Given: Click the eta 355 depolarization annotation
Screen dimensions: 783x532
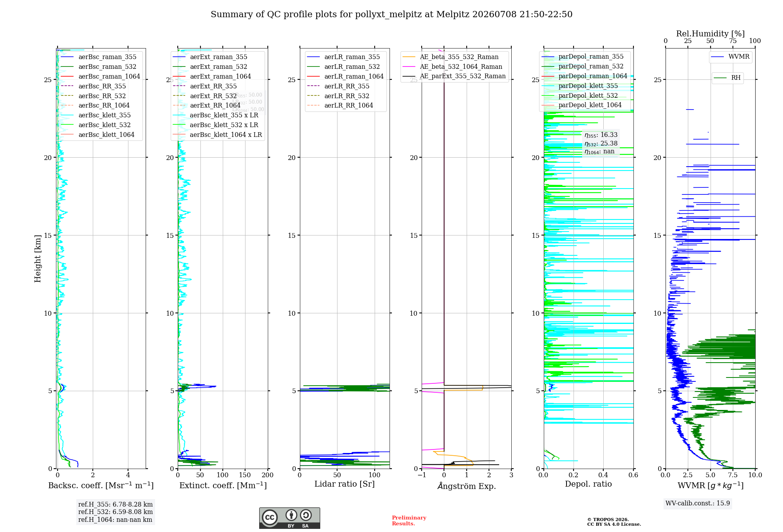Looking at the screenshot, I should (601, 135).
